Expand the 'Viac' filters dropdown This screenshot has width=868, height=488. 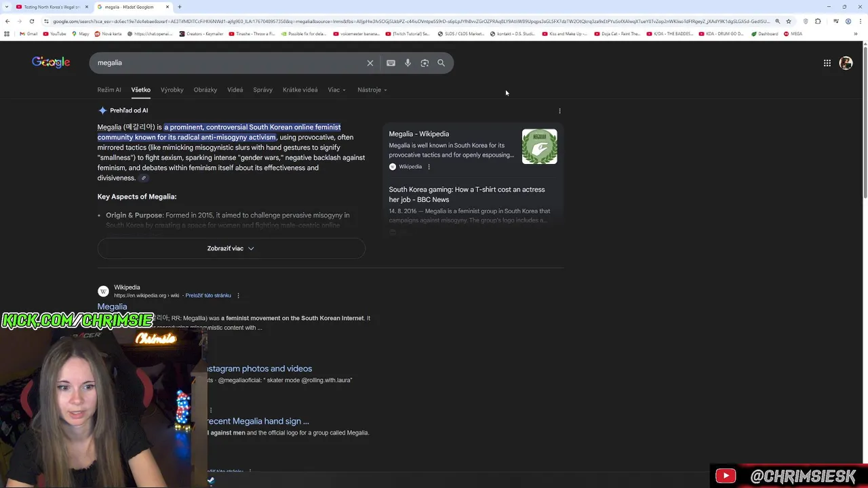tap(337, 90)
